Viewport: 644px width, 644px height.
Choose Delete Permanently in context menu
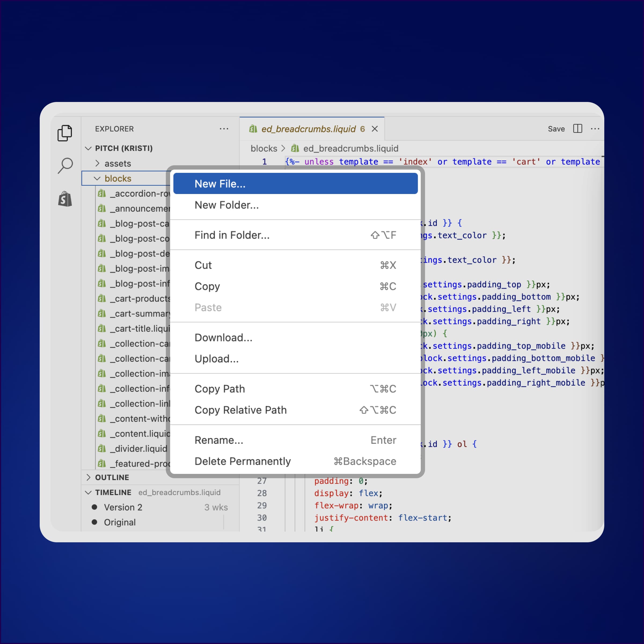click(242, 461)
